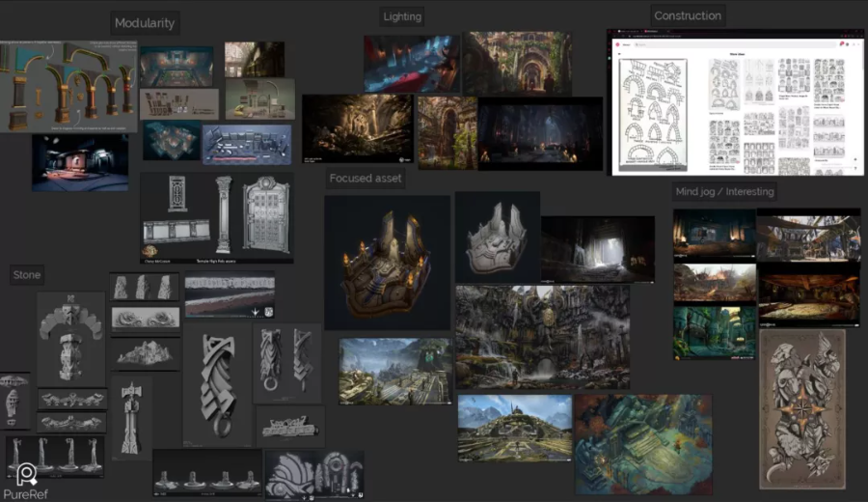Select the green-background arch kit image
The image size is (868, 502).
[x=260, y=99]
